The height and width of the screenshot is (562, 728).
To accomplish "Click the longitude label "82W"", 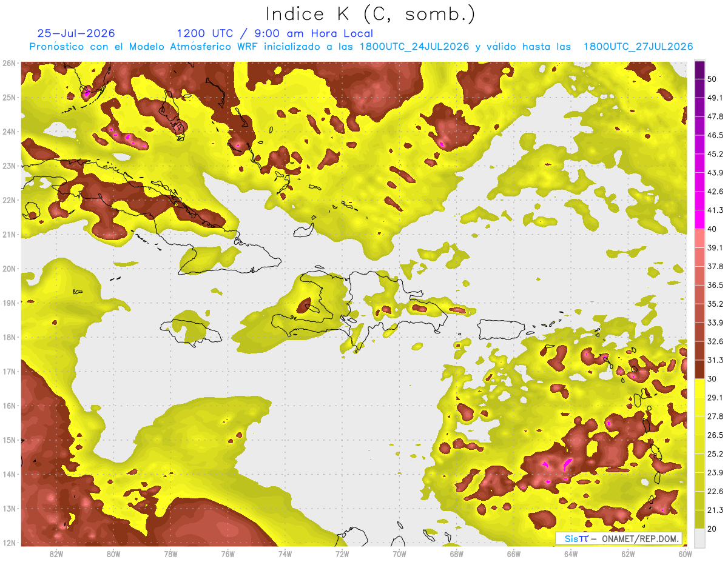I will pos(56,554).
